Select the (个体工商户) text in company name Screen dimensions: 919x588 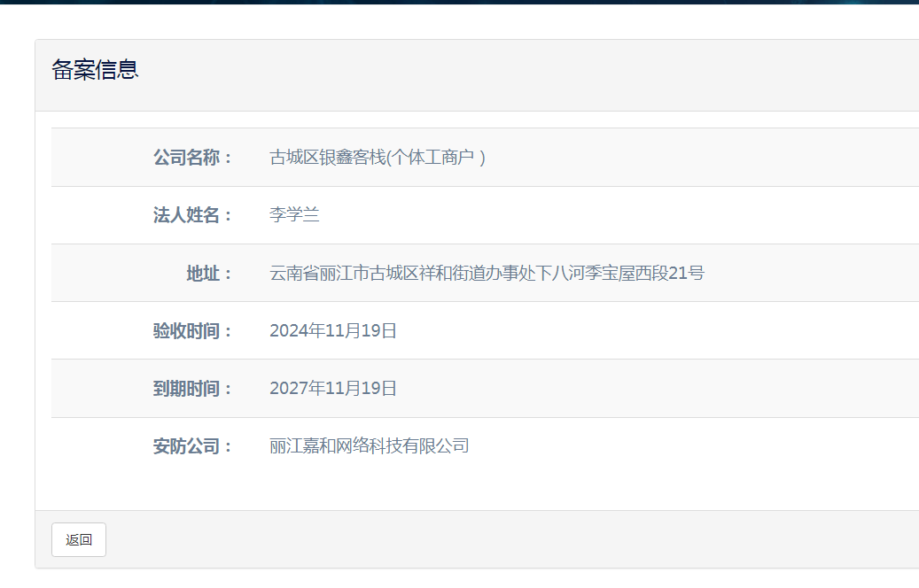[x=436, y=158]
